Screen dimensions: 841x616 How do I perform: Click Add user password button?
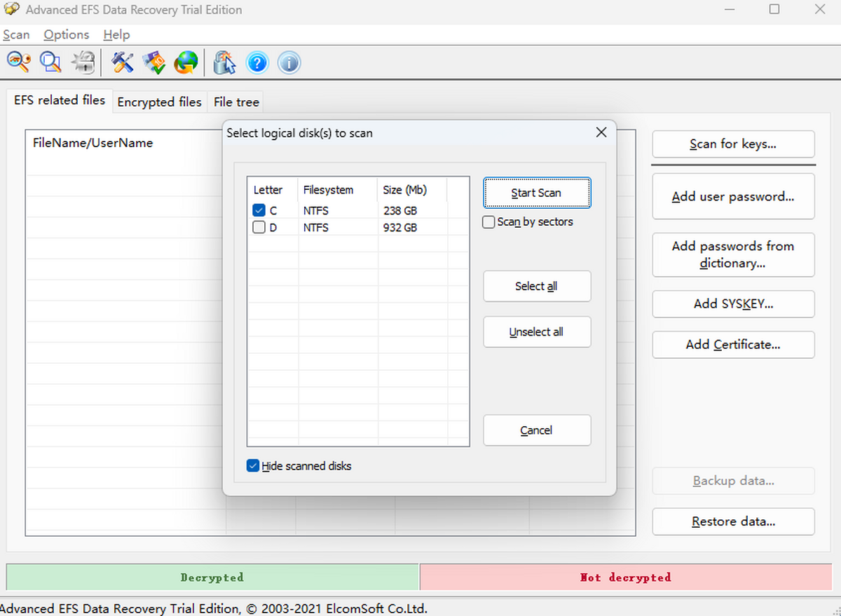733,197
